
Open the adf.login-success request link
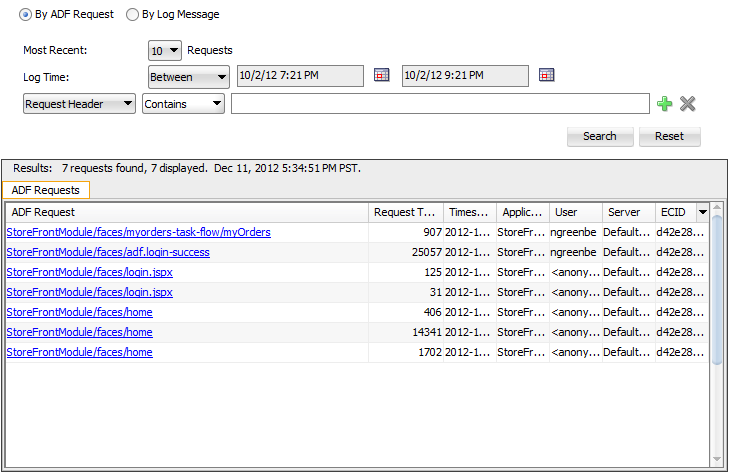point(108,252)
